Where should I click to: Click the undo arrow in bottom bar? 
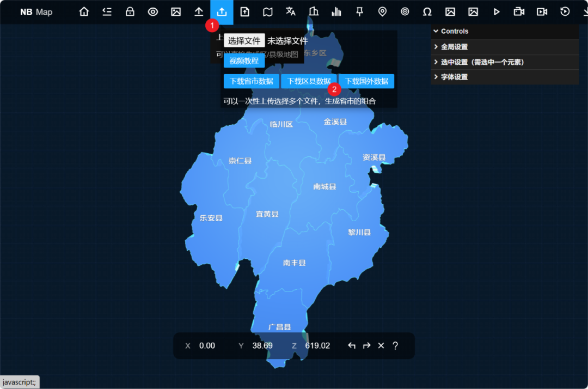click(x=351, y=345)
